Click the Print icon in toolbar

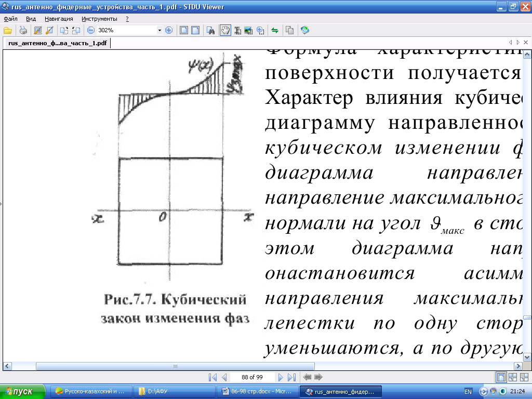[23, 30]
